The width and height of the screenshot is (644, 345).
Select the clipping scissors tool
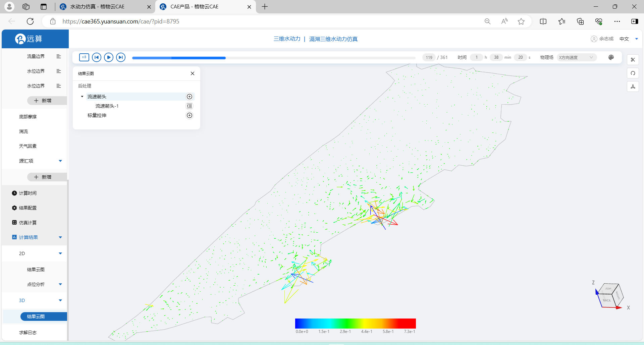coord(633,60)
